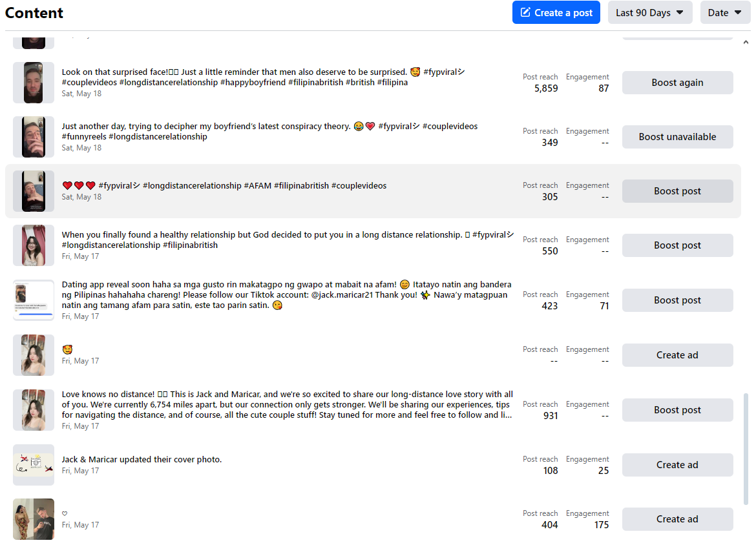756x545 pixels.
Task: Create ad for the cover photo update
Action: (x=677, y=465)
